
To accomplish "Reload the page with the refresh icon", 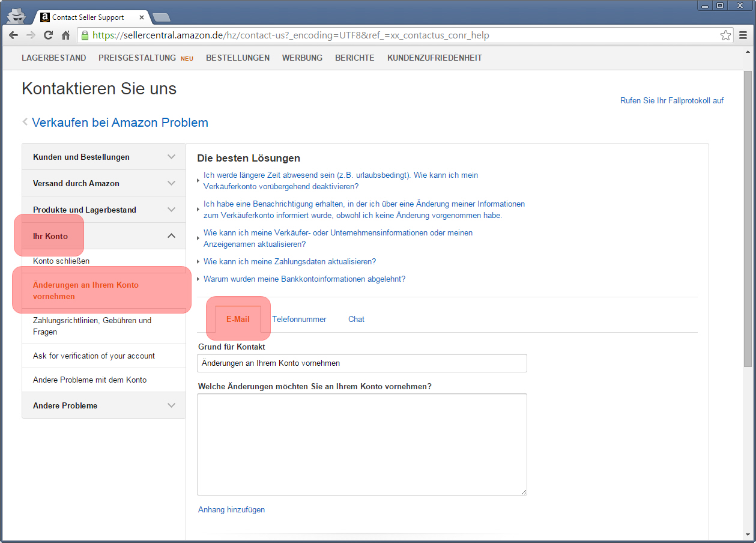I will pos(48,35).
